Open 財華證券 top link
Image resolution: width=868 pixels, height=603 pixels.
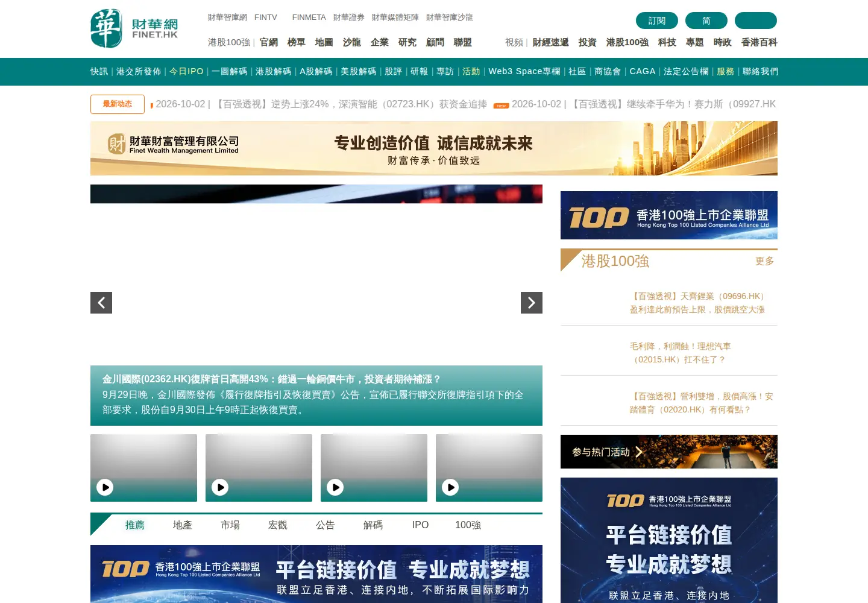[x=349, y=17]
